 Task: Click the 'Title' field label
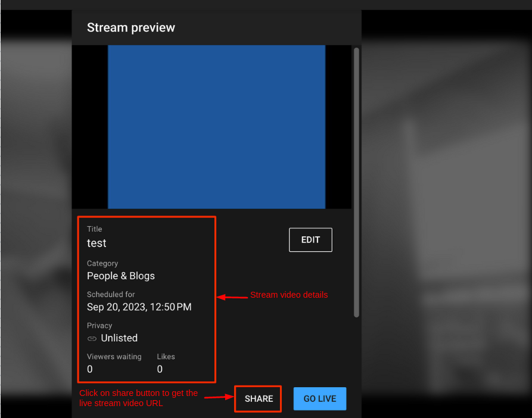point(95,229)
